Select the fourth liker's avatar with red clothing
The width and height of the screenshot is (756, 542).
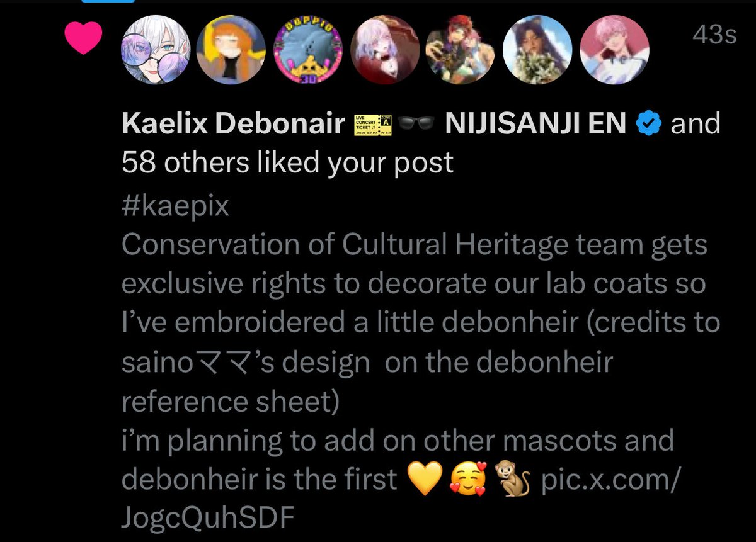(385, 50)
